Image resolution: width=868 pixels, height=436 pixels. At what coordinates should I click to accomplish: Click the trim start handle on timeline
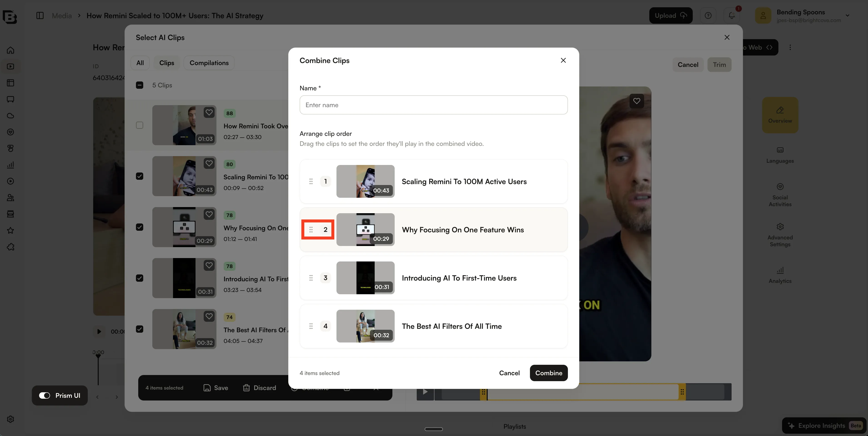point(483,392)
